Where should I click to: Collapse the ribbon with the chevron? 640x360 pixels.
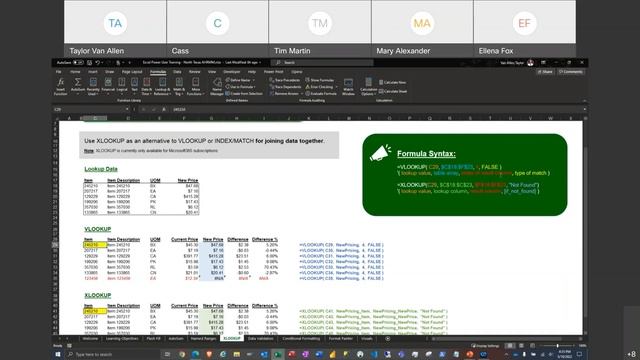point(584,100)
